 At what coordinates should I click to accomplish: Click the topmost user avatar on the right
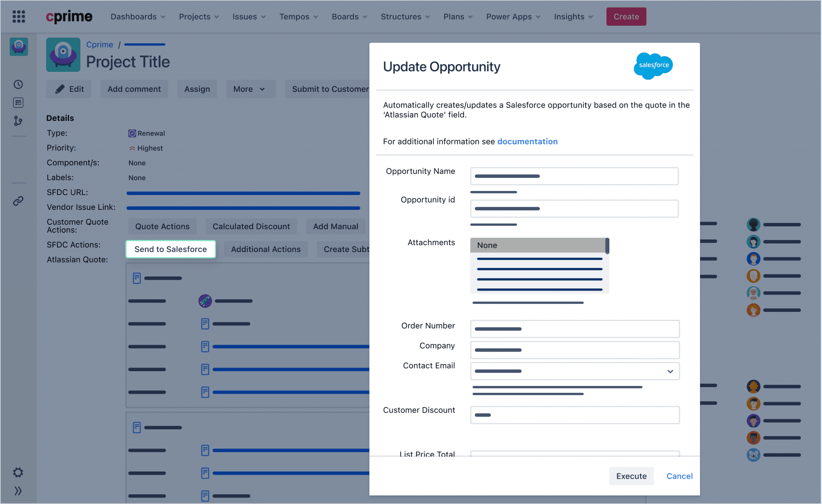tap(753, 225)
